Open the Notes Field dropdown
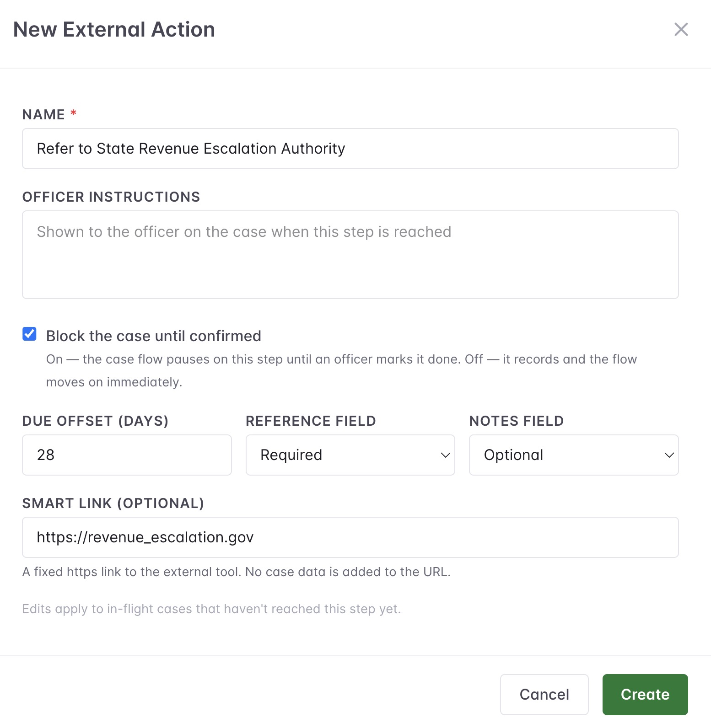 (574, 455)
